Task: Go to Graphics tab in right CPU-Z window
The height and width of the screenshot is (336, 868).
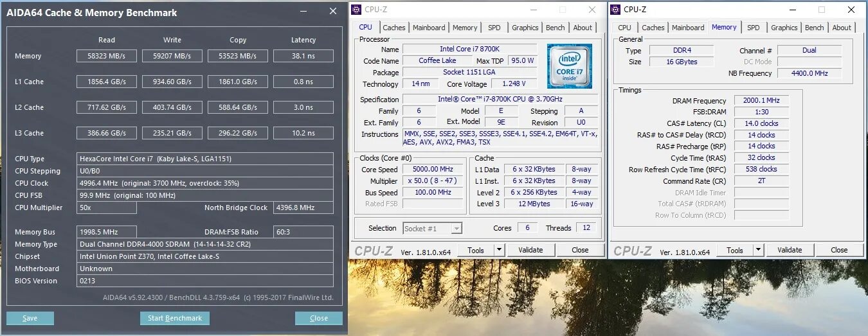Action: [x=784, y=28]
